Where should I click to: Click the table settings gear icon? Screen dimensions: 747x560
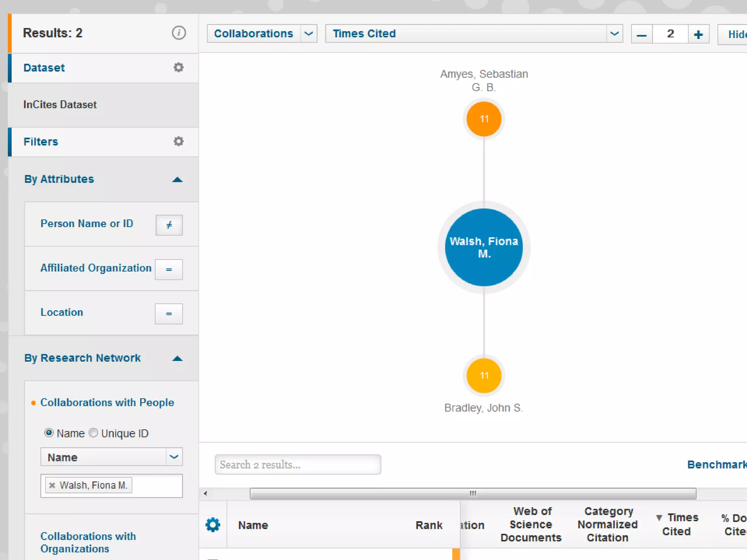point(213,525)
